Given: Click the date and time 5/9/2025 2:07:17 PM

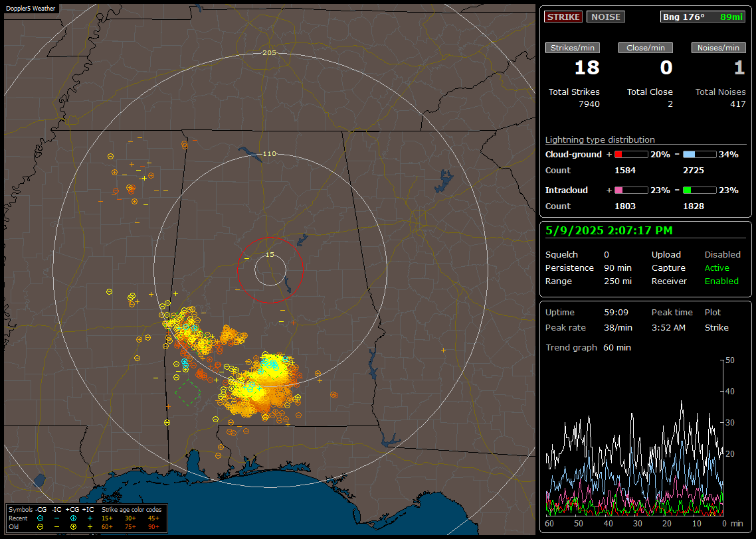Looking at the screenshot, I should click(x=609, y=231).
